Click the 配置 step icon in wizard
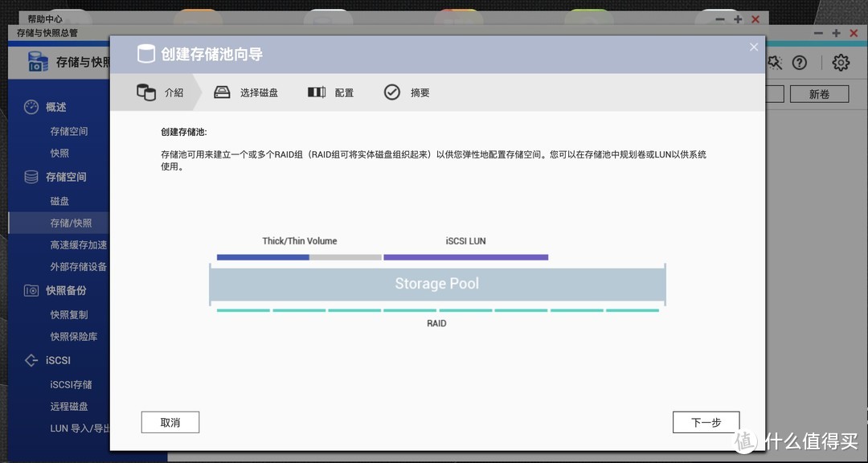This screenshot has width=868, height=463. pyautogui.click(x=318, y=92)
